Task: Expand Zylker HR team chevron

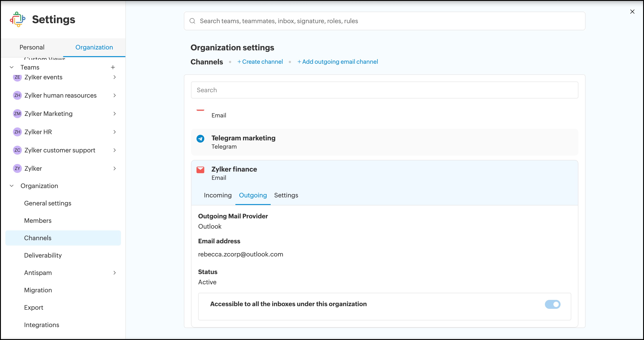Action: coord(114,132)
